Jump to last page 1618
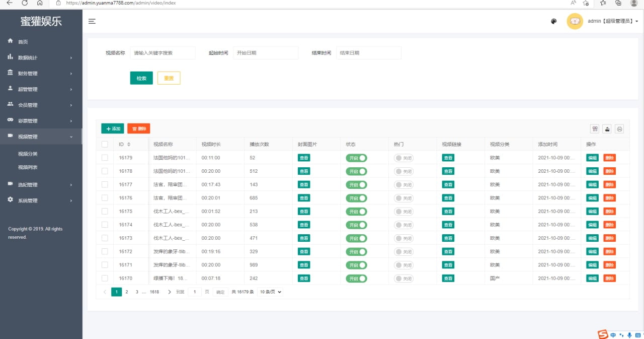This screenshot has height=339, width=644. pos(154,292)
